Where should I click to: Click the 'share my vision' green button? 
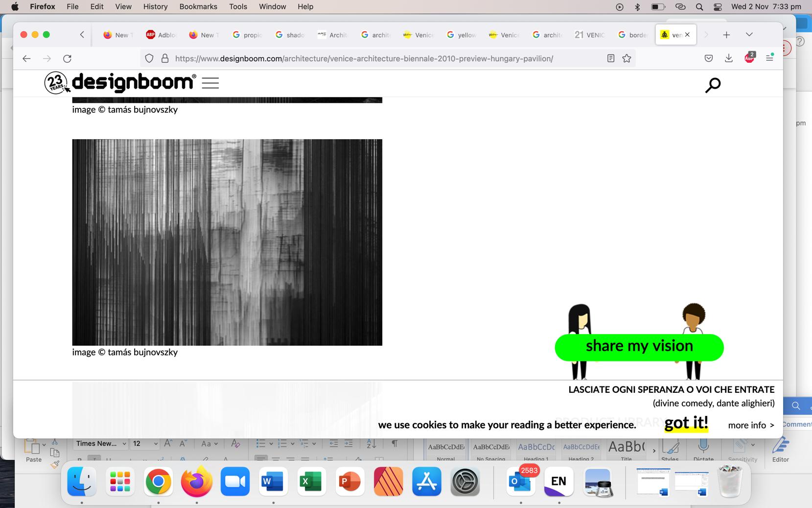pos(639,347)
